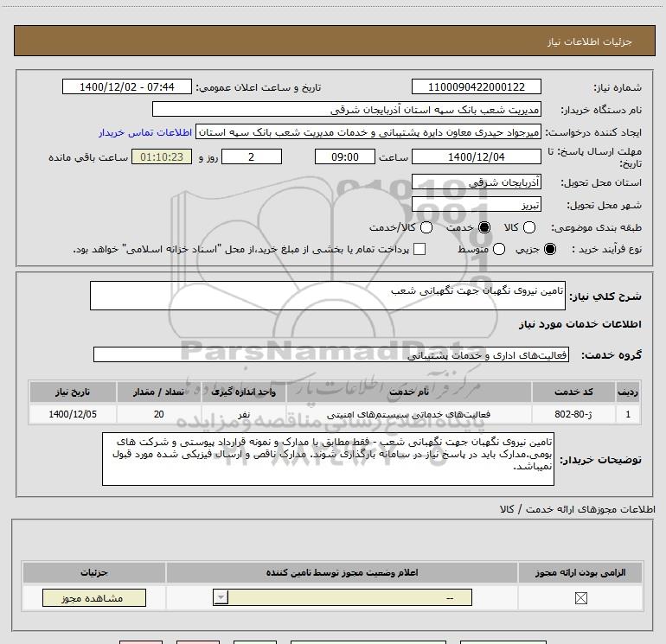The height and width of the screenshot is (644, 666).
Task: Click service code cell ژ-80-802
Action: click(573, 414)
